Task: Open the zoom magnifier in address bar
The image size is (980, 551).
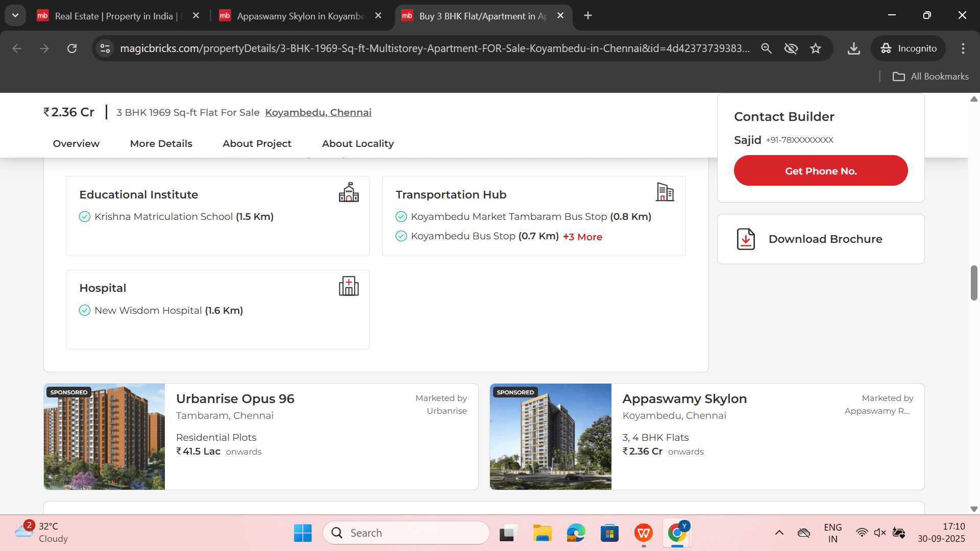Action: click(766, 48)
